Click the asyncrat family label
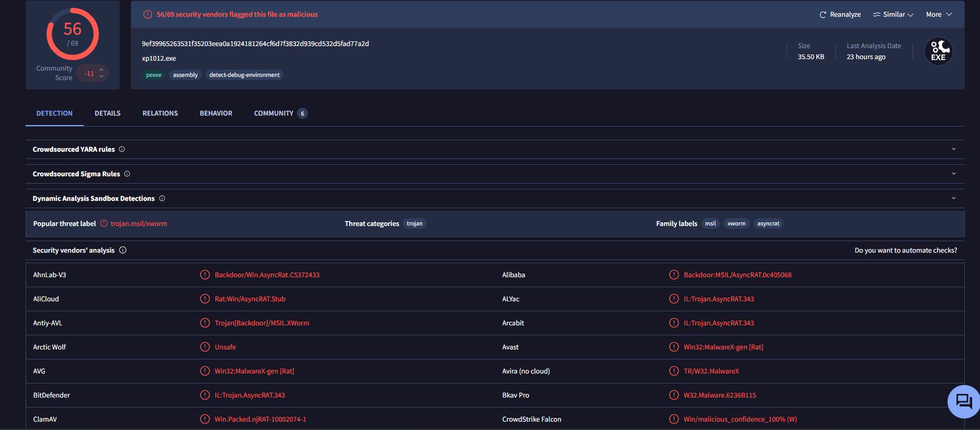Image resolution: width=980 pixels, height=430 pixels. 768,223
